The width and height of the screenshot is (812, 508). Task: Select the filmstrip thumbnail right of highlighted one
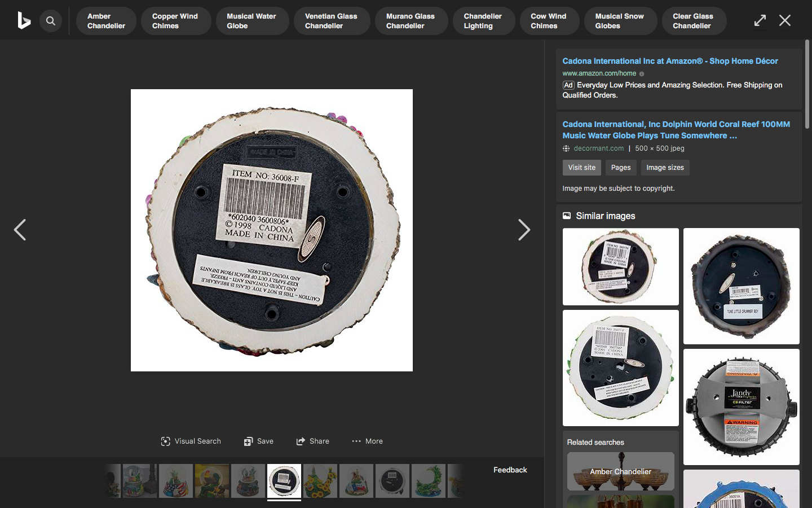coord(320,481)
